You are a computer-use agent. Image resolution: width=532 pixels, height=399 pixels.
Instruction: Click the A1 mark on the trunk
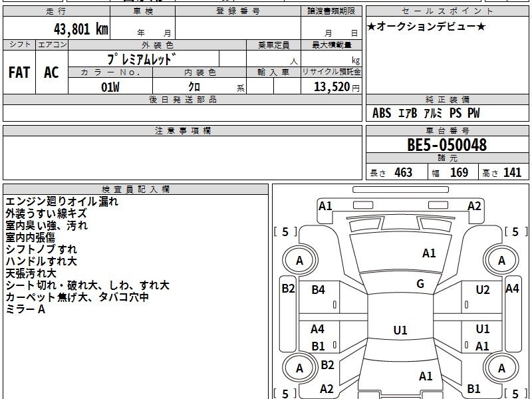(426, 376)
